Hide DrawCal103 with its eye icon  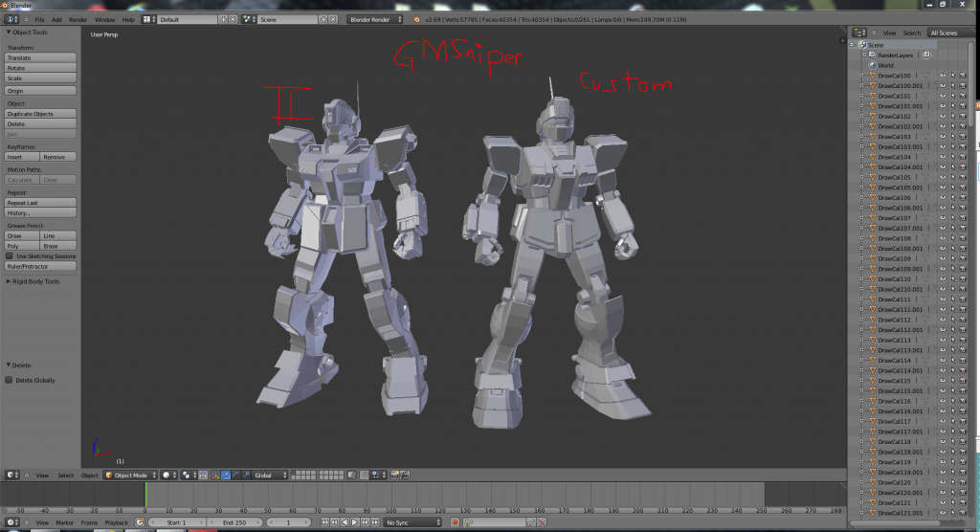(943, 136)
